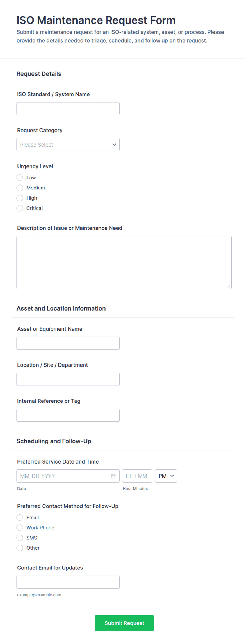Mark urgency as Critical
Viewport: 246px width, 644px height.
[20, 208]
